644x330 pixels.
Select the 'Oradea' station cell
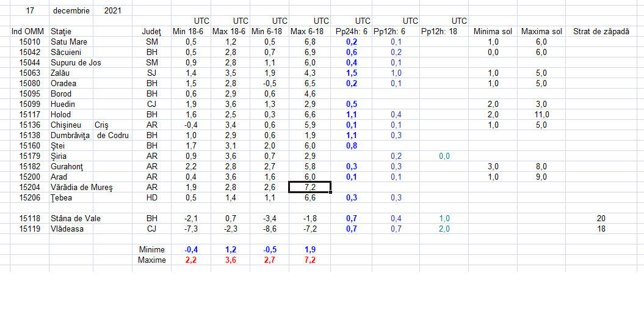pyautogui.click(x=71, y=84)
